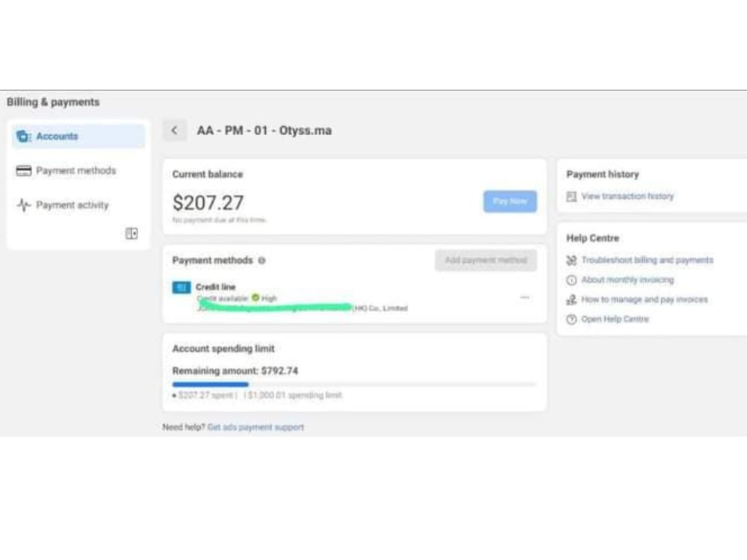Click the Credit line card icon
The image size is (747, 560).
pyautogui.click(x=181, y=287)
